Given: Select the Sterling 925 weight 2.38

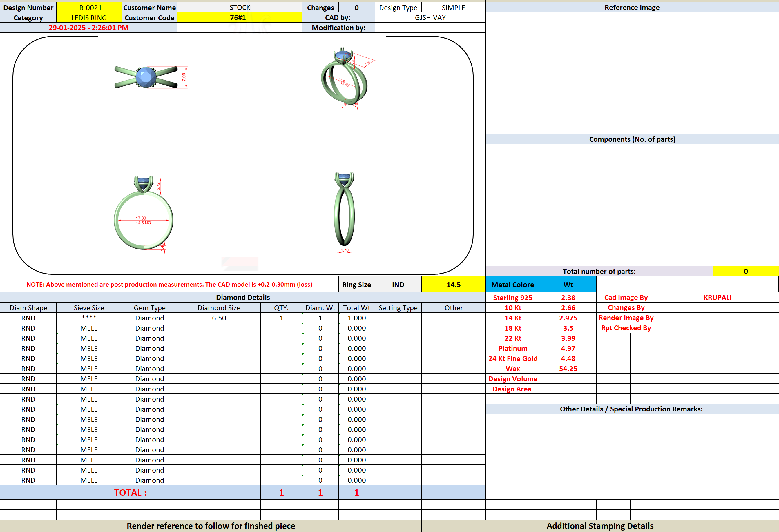Looking at the screenshot, I should pyautogui.click(x=568, y=298).
